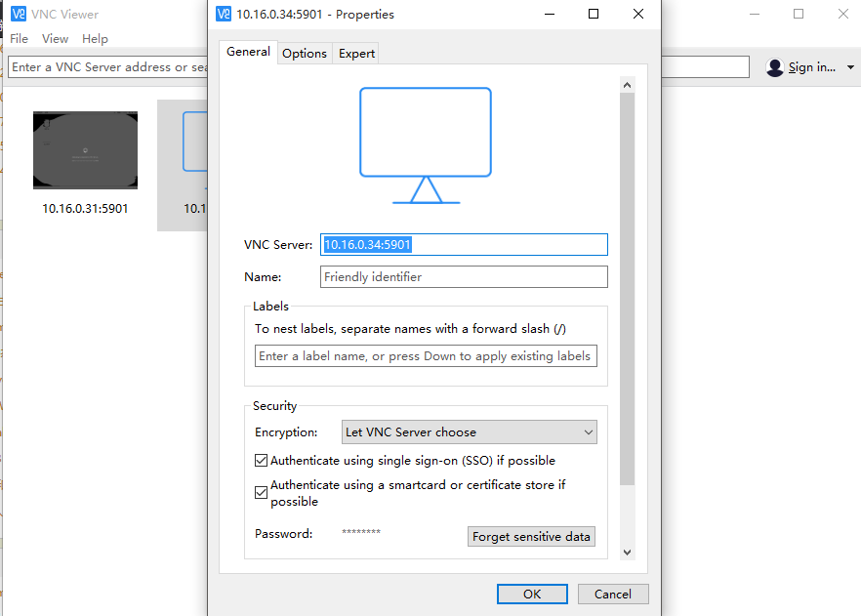Expand the Encryption dropdown

469,432
